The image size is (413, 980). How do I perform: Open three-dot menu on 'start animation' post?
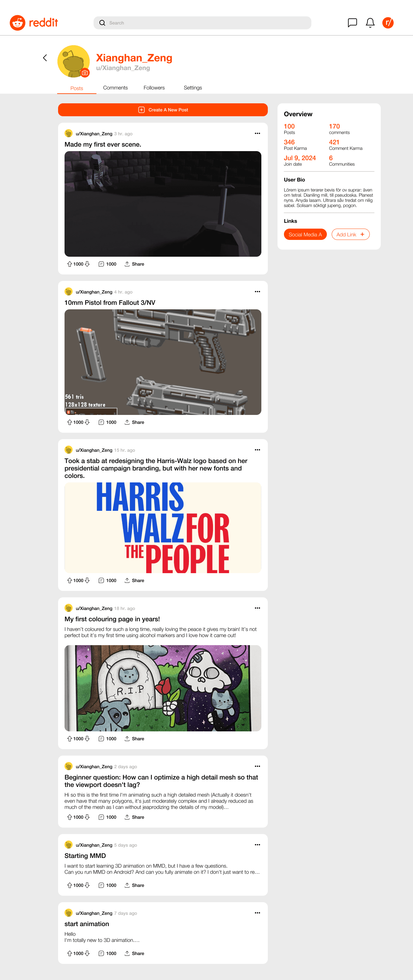257,913
